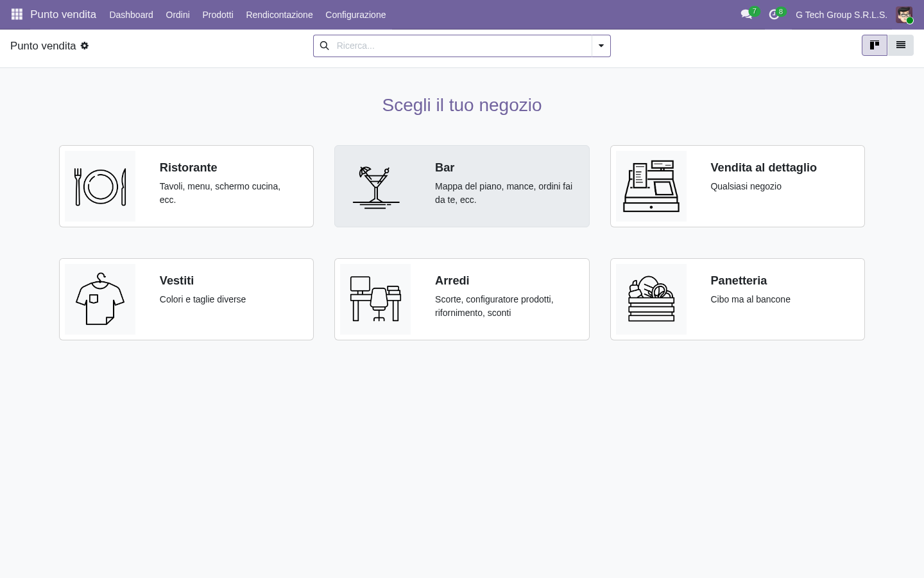This screenshot has width=924, height=578.
Task: Open the Ordini menu
Action: click(178, 15)
